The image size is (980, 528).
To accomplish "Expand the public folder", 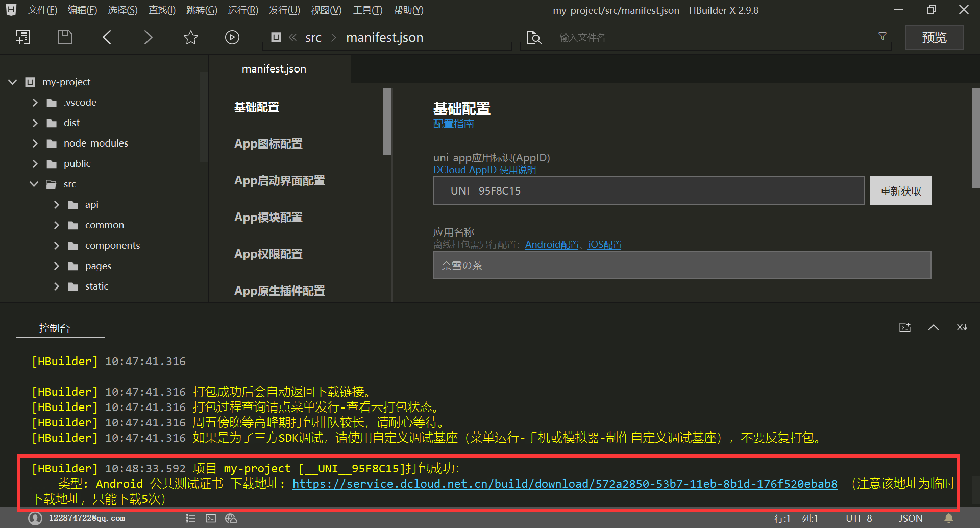I will (x=35, y=163).
